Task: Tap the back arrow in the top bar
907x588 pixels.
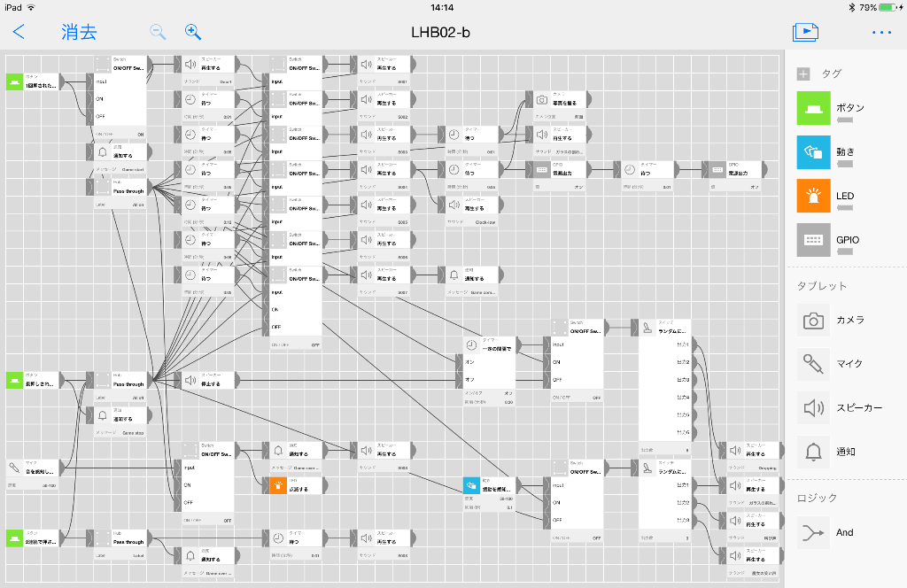Action: [x=19, y=32]
